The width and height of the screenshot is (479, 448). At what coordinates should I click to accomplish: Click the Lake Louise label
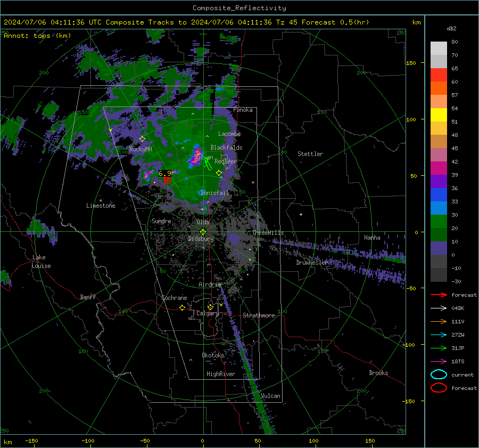[x=41, y=262]
